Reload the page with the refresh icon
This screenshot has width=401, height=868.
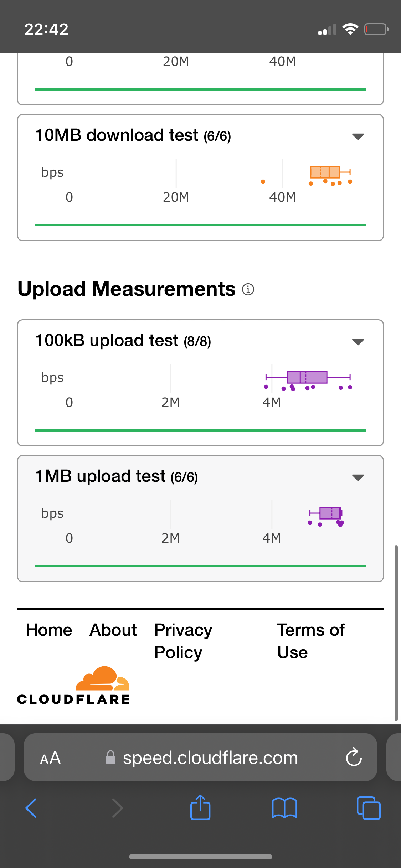click(x=354, y=757)
